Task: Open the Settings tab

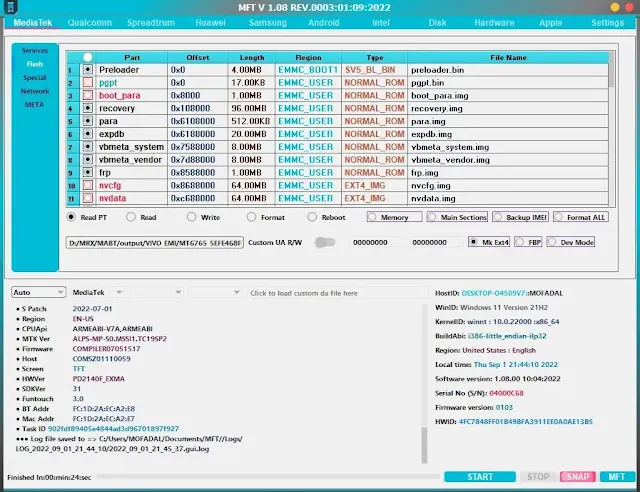Action: pos(608,23)
